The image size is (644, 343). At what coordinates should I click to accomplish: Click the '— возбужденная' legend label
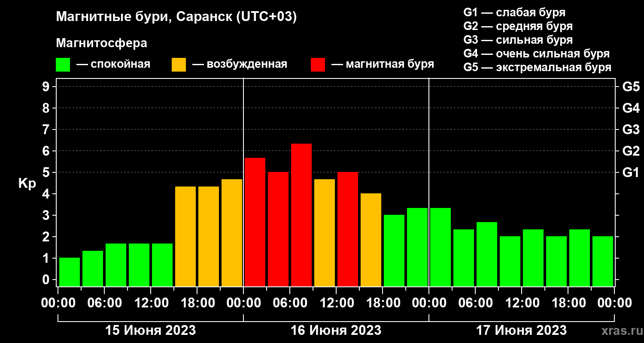coord(240,64)
